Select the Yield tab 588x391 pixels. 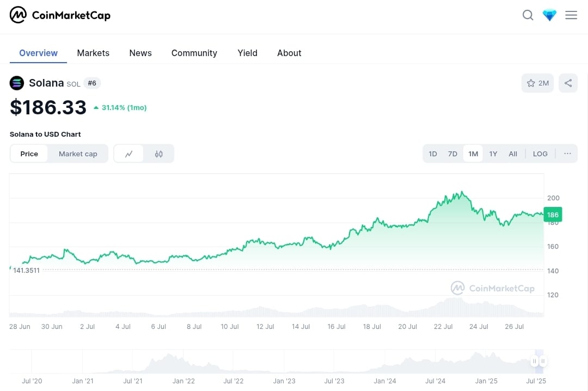[x=248, y=53]
